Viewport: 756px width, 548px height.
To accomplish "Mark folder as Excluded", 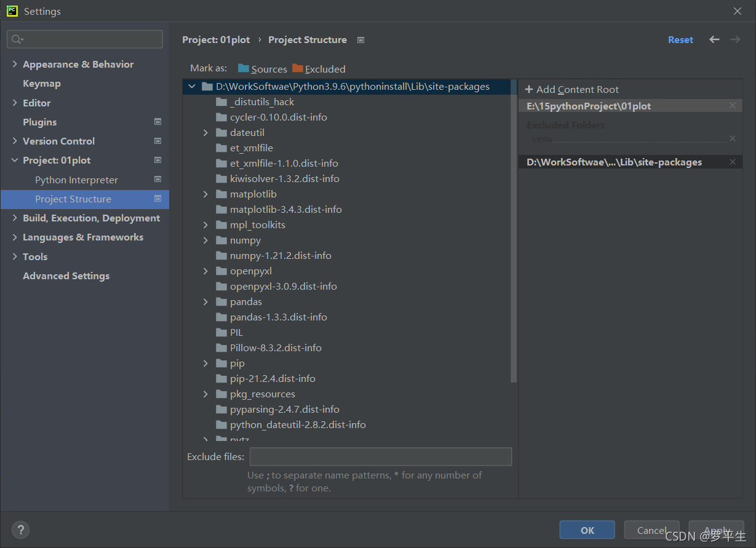I will (x=319, y=69).
